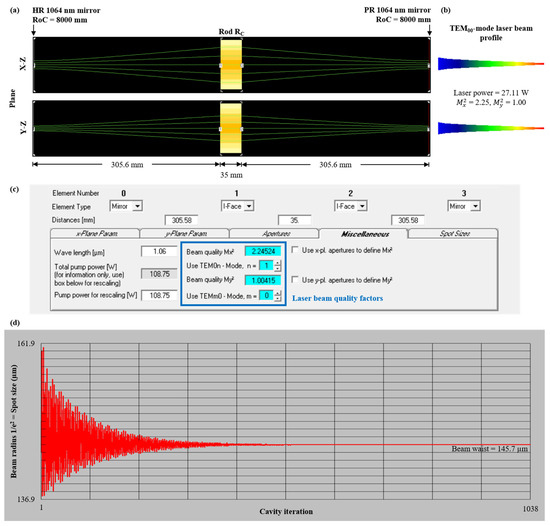This screenshot has height=526, width=550.
Task: Click the Wave length input field
Action: [159, 251]
